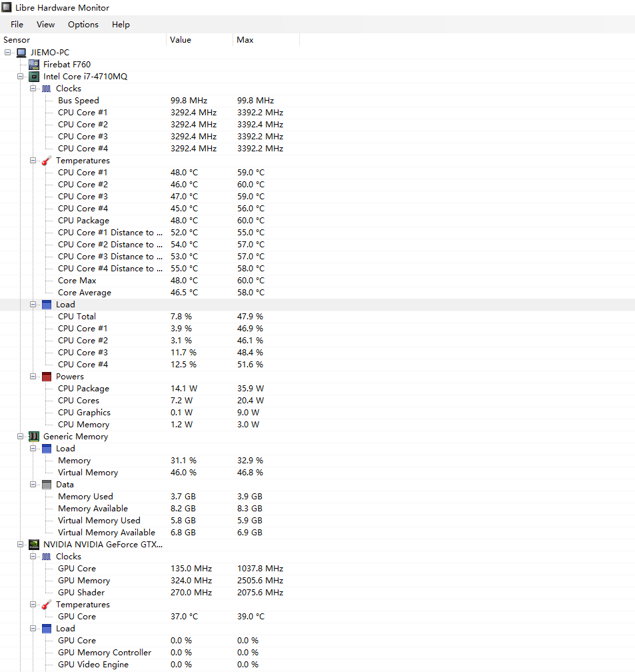Select the Memory Available row
Viewport: 635px width, 672px height.
pos(317,509)
